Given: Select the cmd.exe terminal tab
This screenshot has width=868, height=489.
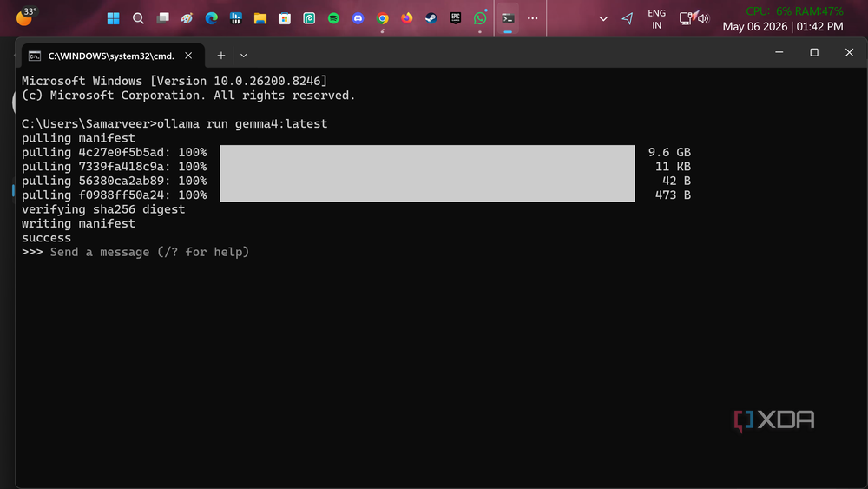Looking at the screenshot, I should click(x=111, y=56).
